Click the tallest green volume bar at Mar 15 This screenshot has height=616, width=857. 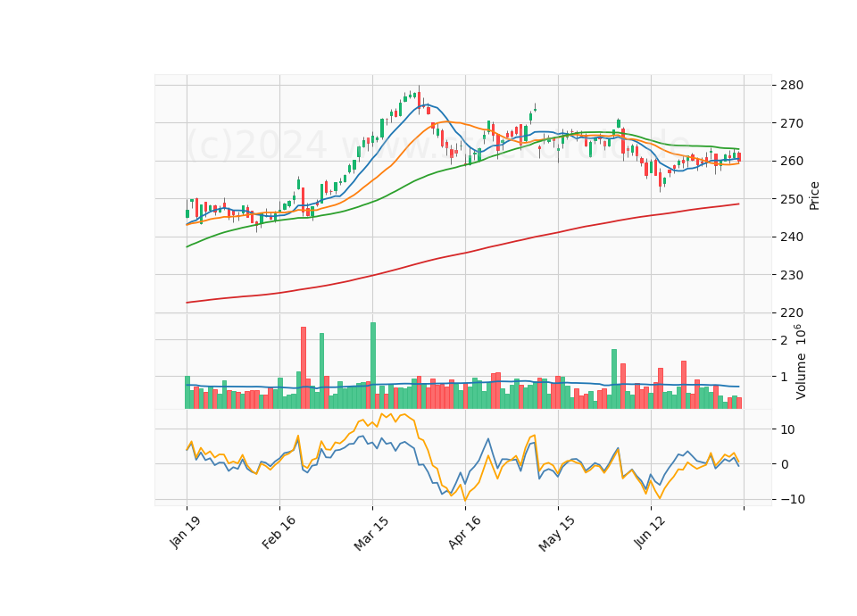[x=373, y=365]
